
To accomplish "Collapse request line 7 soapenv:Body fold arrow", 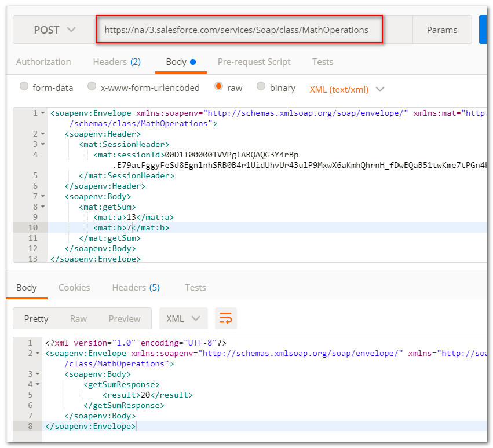I will (x=43, y=196).
